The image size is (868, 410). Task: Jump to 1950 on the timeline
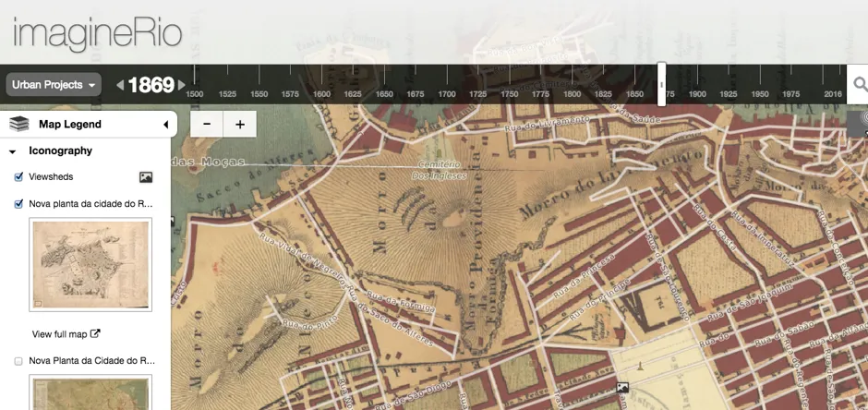tap(759, 94)
